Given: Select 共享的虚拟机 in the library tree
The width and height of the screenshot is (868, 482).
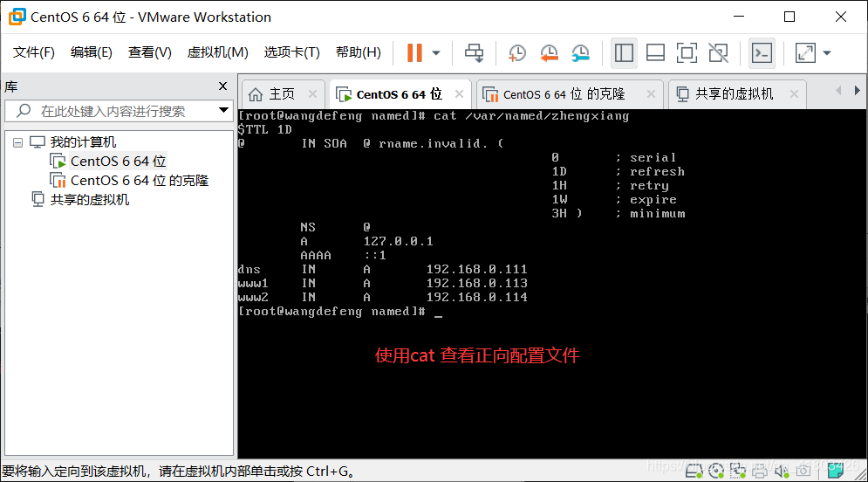Looking at the screenshot, I should tap(89, 199).
